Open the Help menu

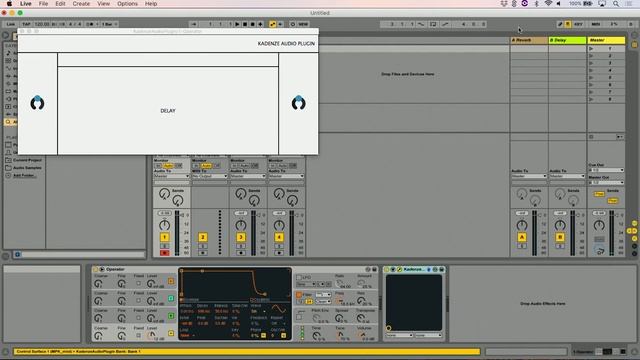pyautogui.click(x=151, y=4)
